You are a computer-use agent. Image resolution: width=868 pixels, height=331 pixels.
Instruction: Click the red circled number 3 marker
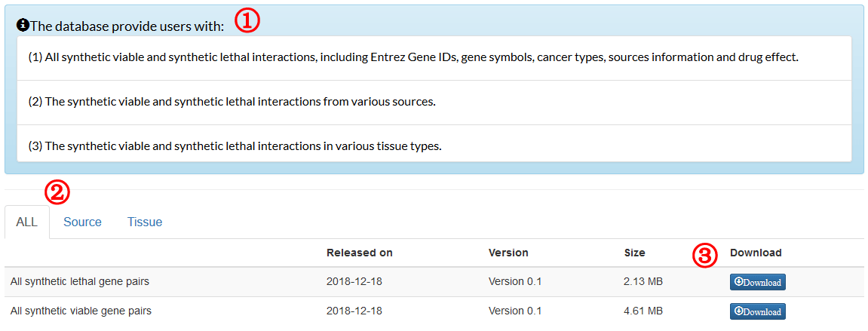tap(704, 256)
